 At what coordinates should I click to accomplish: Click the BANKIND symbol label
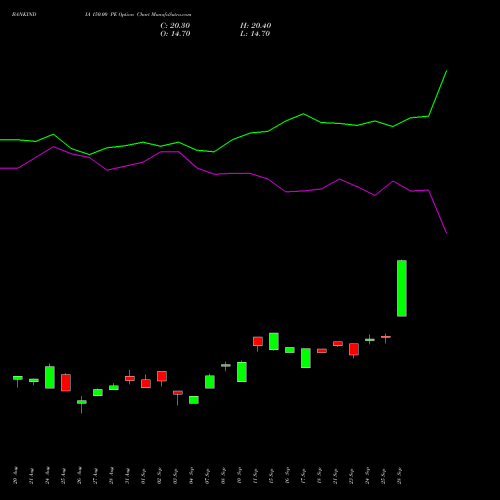point(24,15)
